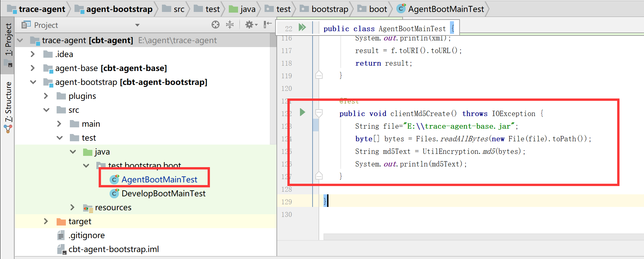The height and width of the screenshot is (259, 644).
Task: Click the DevelopBootMainTest class icon in the tree
Action: pos(114,193)
